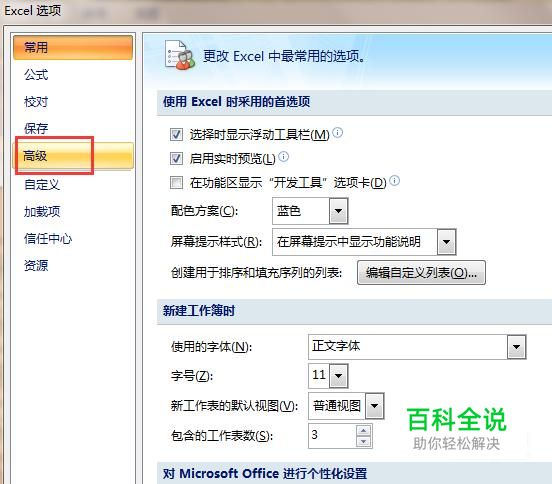The image size is (552, 484).
Task: Increase 包含的工作表数 with up arrow
Action: pyautogui.click(x=364, y=430)
